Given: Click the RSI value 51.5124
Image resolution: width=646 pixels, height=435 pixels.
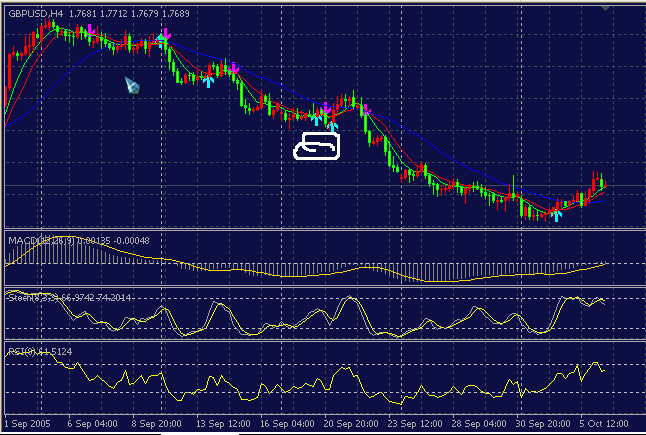Looking at the screenshot, I should coord(54,352).
